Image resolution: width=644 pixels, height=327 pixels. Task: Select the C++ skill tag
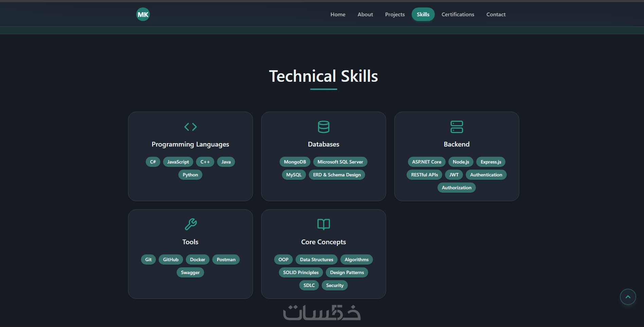[x=205, y=162]
